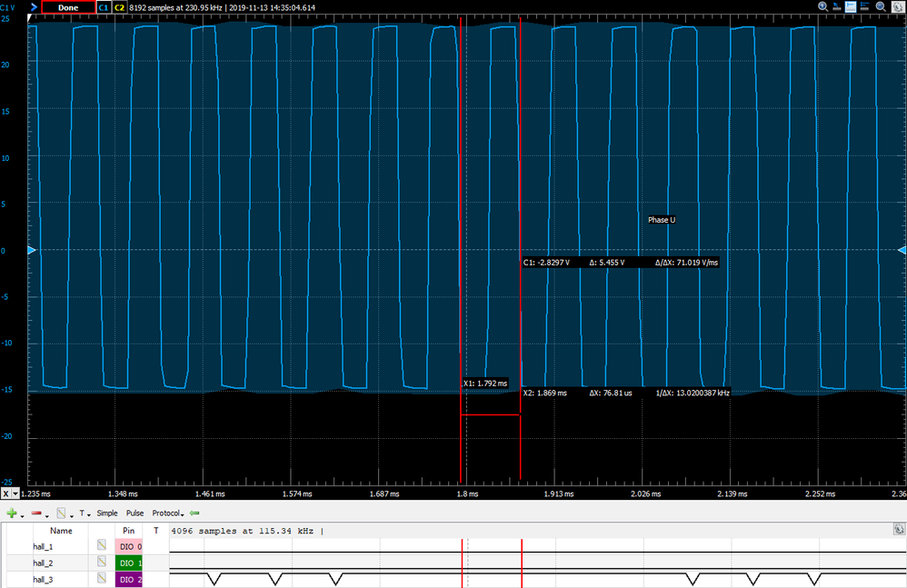Open the T trigger dropdown in toolbar
The image size is (907, 588).
click(85, 513)
